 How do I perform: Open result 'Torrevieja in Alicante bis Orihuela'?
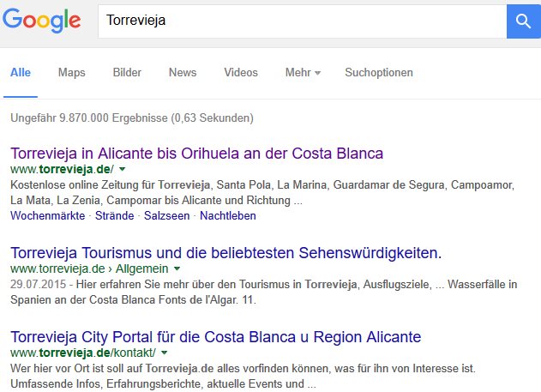[x=196, y=154]
